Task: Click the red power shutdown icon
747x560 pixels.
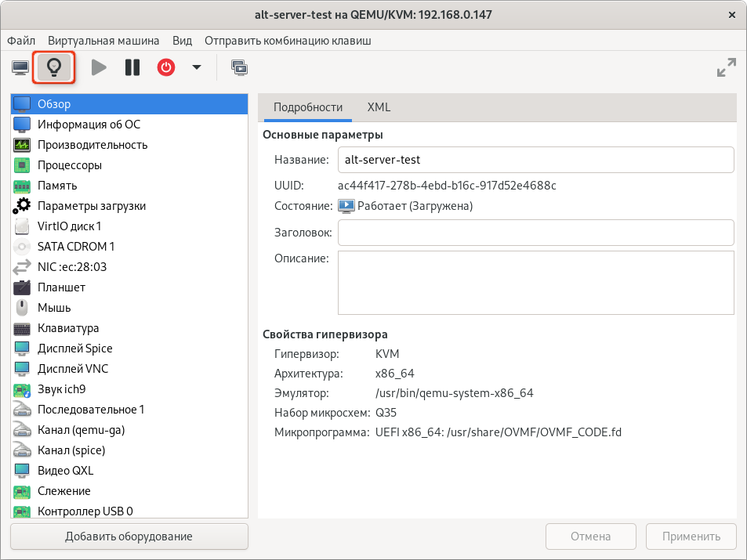Action: (x=165, y=68)
